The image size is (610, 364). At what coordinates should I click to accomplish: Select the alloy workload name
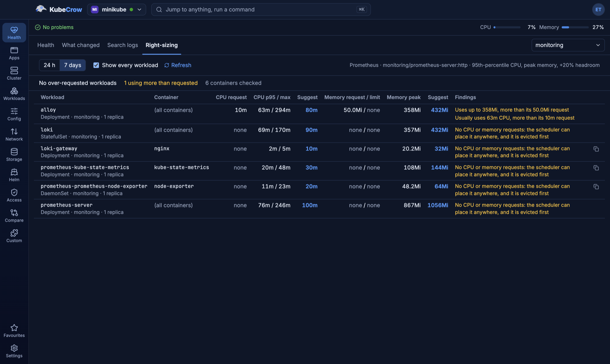pyautogui.click(x=48, y=110)
